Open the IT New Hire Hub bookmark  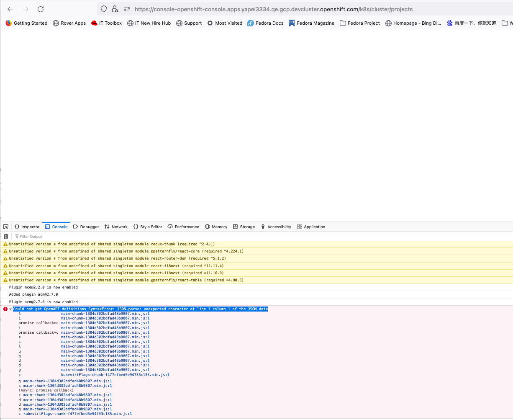149,23
